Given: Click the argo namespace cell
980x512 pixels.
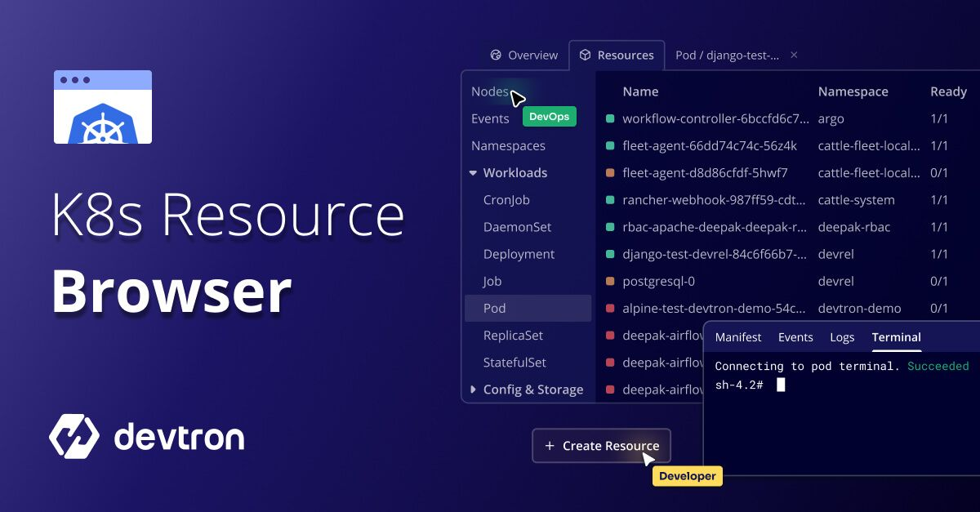Looking at the screenshot, I should click(x=831, y=118).
